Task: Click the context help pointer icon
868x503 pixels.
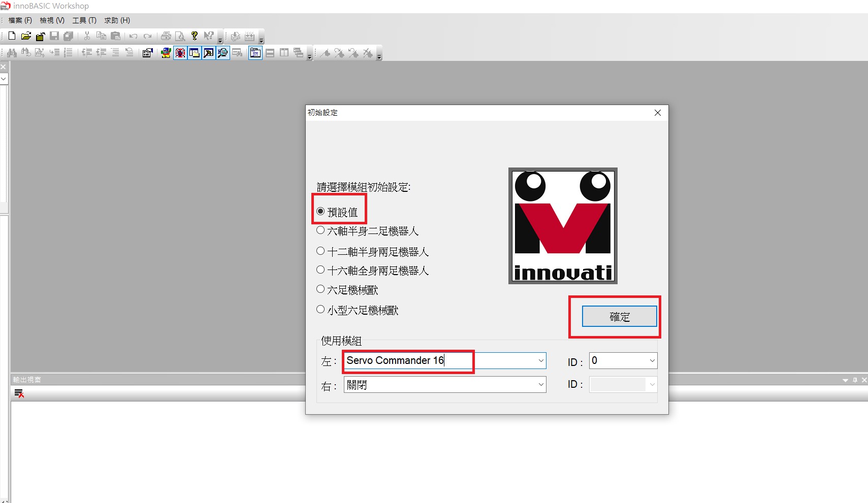Action: (x=209, y=36)
